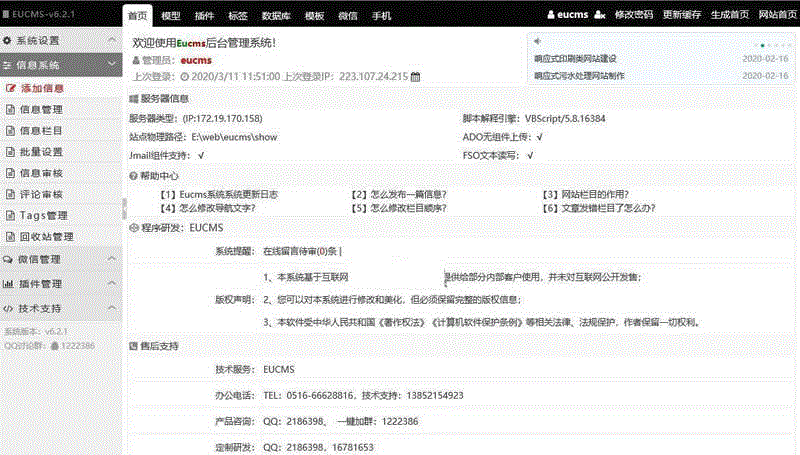Click the speaker icon in the announcement box
Viewport: 800px width, 455px height.
pos(537,42)
